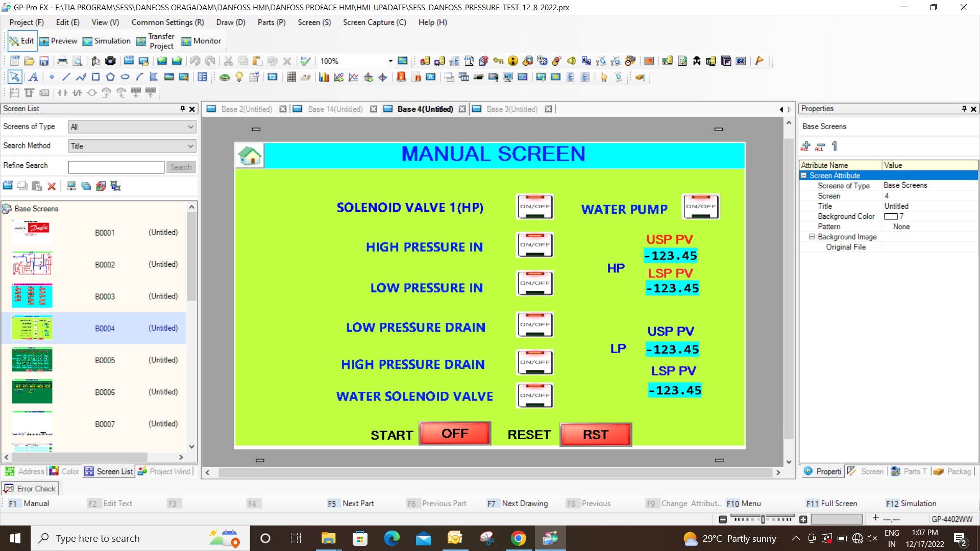
Task: Click the home icon on canvas
Action: coord(250,156)
